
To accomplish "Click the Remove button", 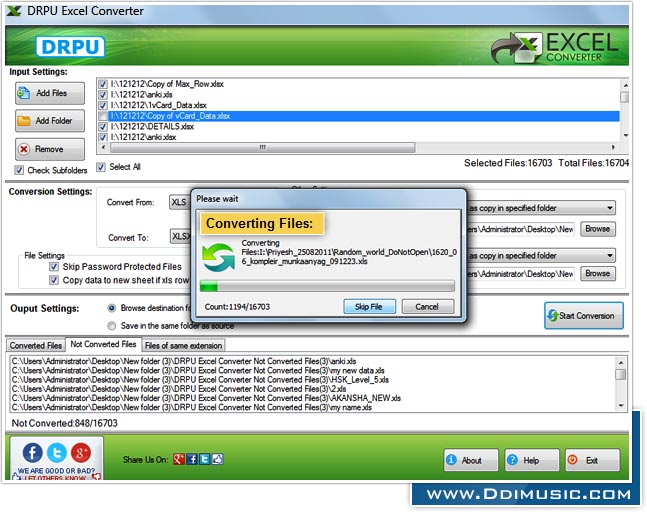I will point(50,149).
